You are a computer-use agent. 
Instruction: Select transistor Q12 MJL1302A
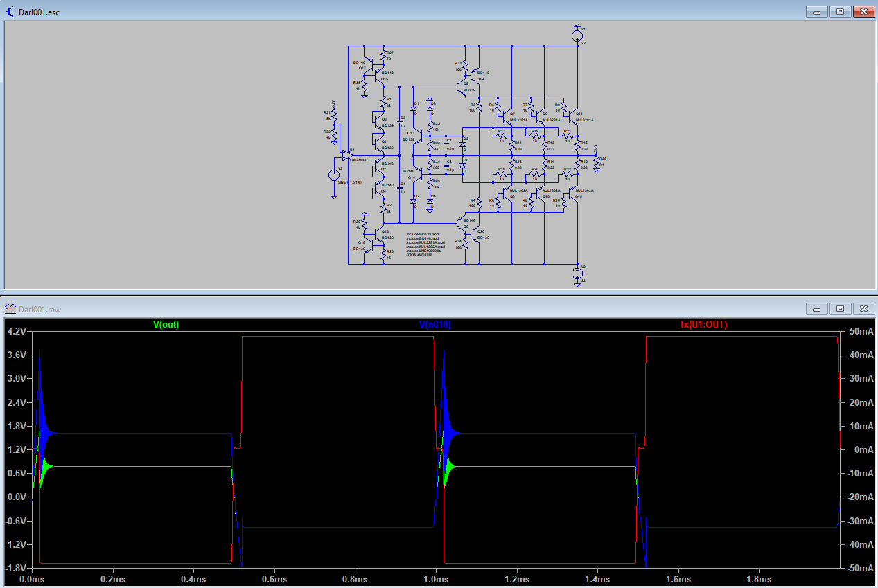[x=574, y=195]
